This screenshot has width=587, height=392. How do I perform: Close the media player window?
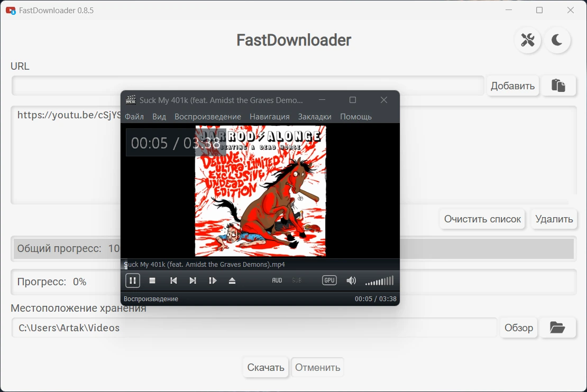coord(384,100)
